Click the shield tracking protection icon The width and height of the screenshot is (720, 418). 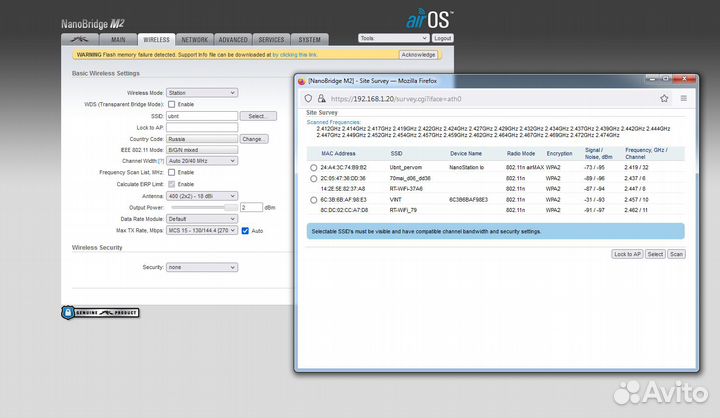[x=308, y=98]
